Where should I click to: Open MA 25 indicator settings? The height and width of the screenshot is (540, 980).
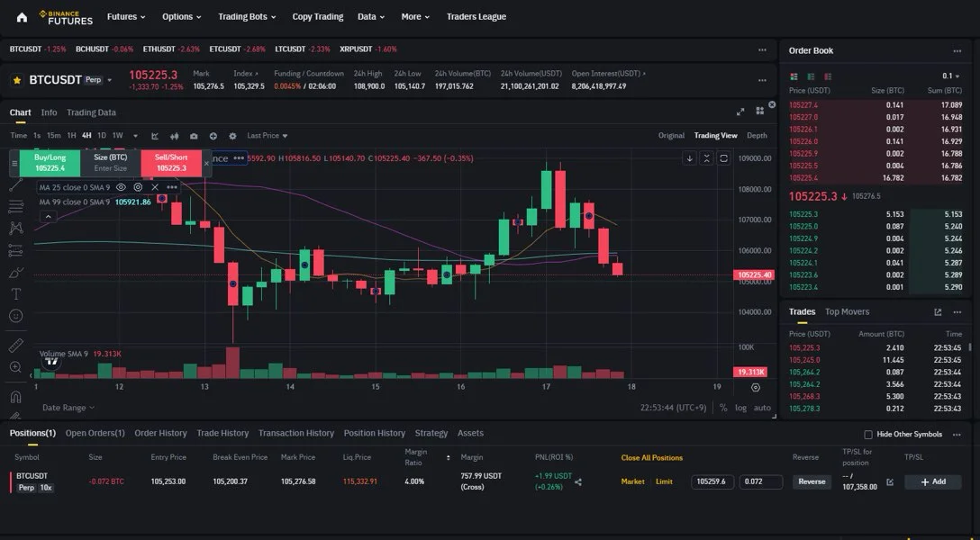tap(138, 187)
